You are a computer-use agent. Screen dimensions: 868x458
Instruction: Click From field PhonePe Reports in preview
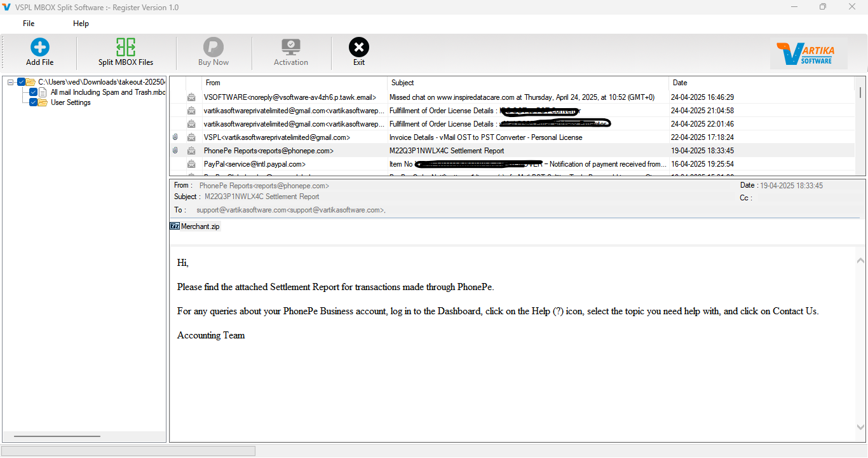click(x=264, y=186)
